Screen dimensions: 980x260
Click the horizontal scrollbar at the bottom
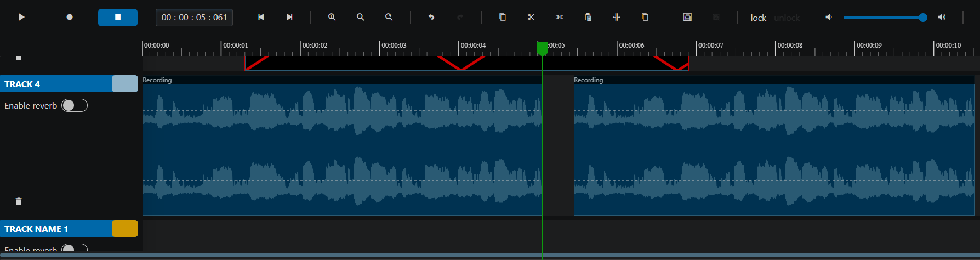coord(490,255)
